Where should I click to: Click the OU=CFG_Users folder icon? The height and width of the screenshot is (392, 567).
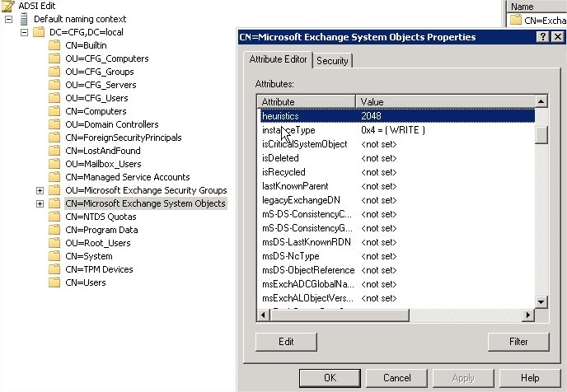tap(54, 98)
